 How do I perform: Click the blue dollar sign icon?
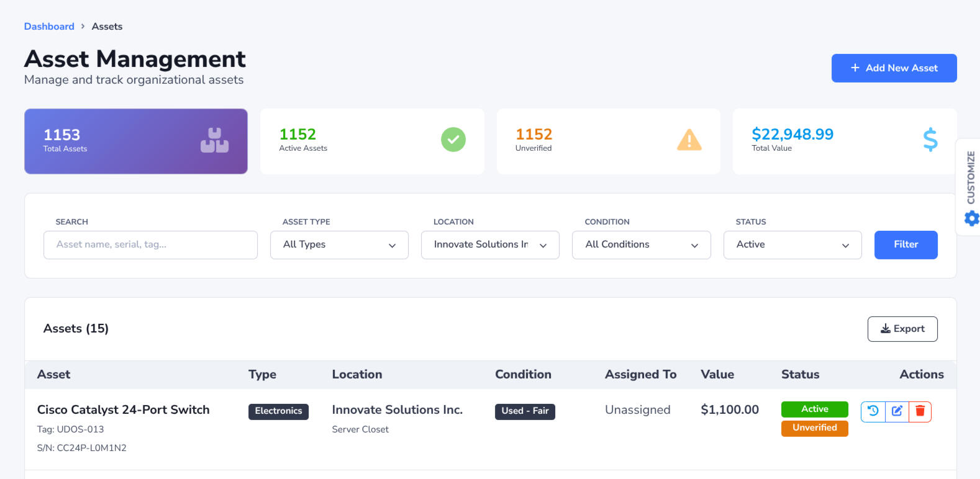click(930, 140)
